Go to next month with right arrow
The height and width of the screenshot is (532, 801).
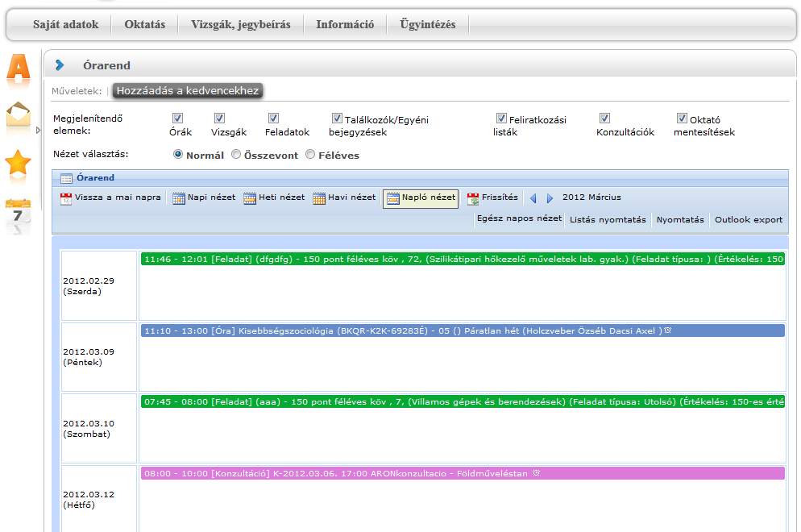550,198
